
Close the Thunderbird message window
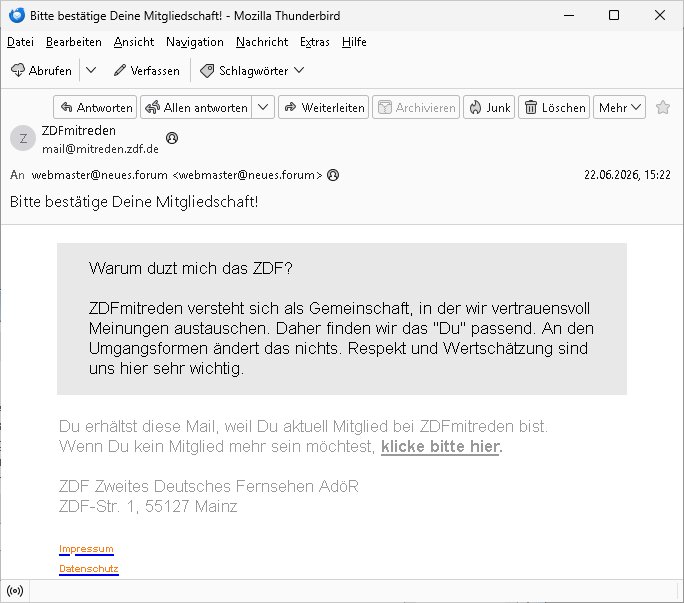pyautogui.click(x=660, y=15)
